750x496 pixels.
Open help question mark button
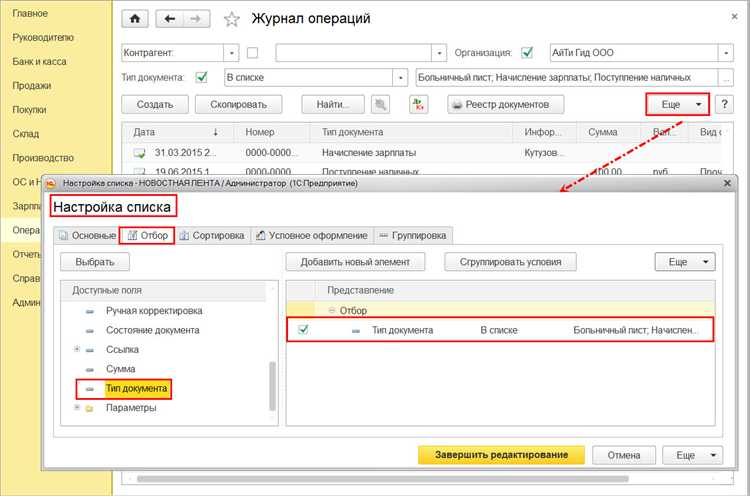pos(724,104)
